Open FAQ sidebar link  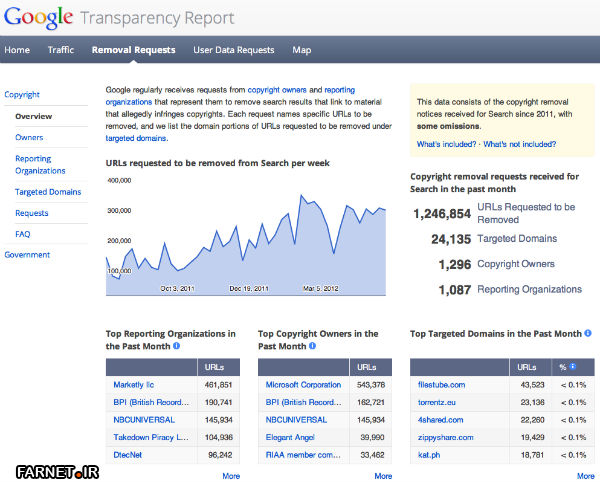23,234
